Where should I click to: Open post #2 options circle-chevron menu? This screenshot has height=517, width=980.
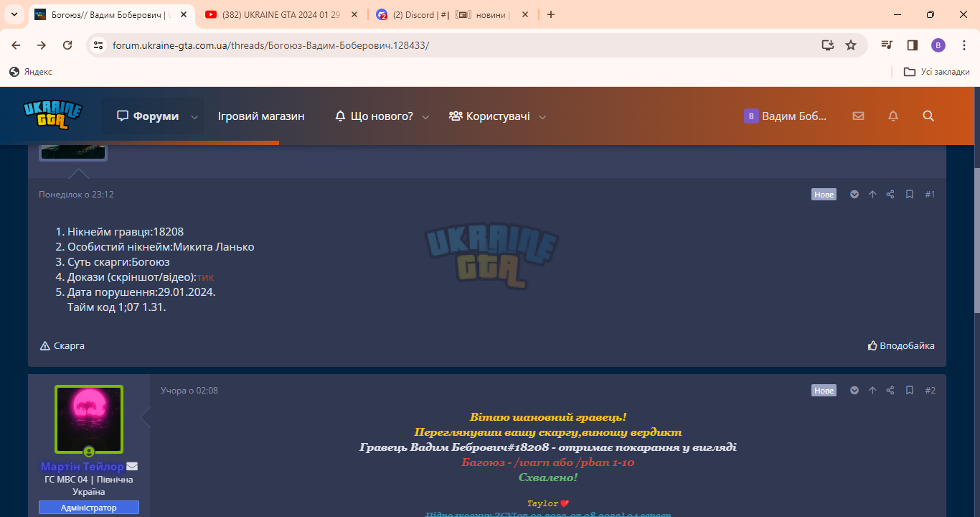tap(854, 391)
